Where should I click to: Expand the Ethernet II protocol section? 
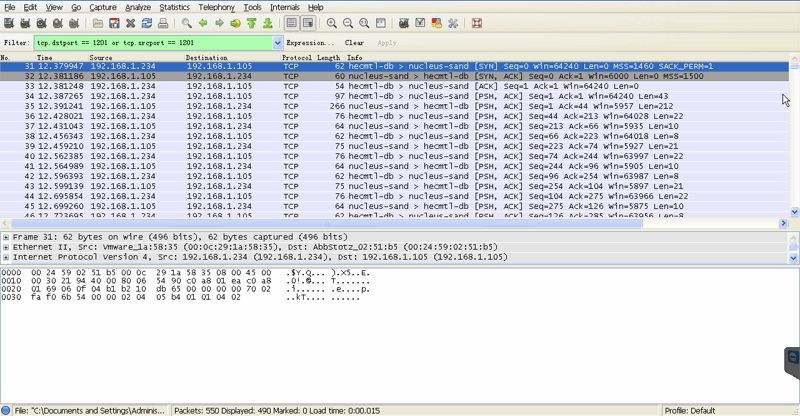click(6, 247)
